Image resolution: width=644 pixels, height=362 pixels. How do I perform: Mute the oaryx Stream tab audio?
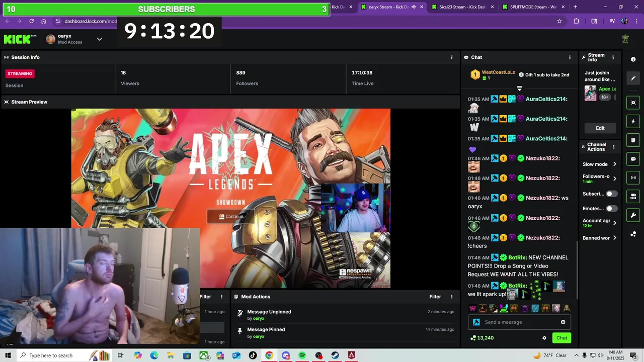414,7
